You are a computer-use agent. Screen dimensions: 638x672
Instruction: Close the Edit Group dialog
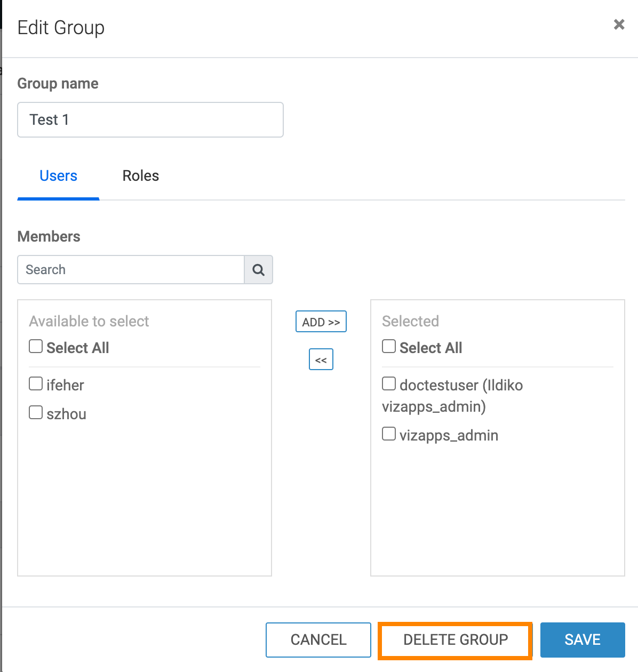pos(619,25)
